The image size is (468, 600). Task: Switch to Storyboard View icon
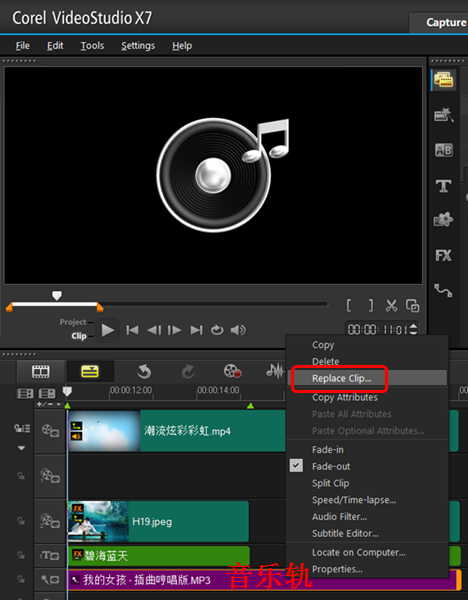tap(41, 371)
